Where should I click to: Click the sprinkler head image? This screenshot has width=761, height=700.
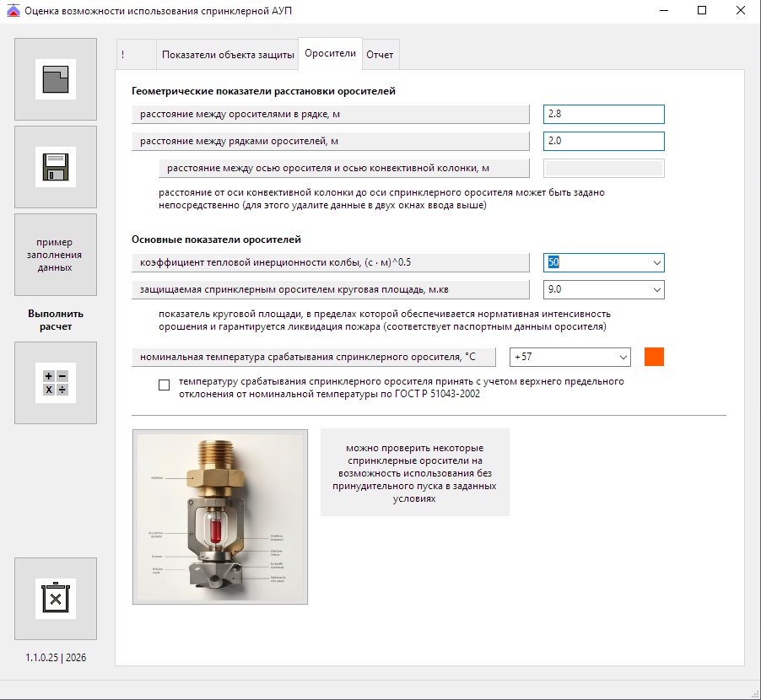(x=220, y=517)
